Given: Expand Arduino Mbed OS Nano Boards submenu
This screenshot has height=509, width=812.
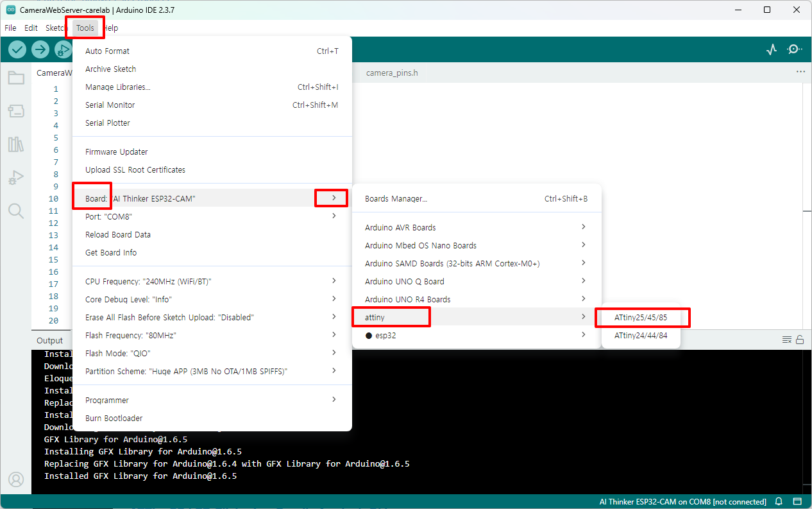Looking at the screenshot, I should click(x=477, y=245).
